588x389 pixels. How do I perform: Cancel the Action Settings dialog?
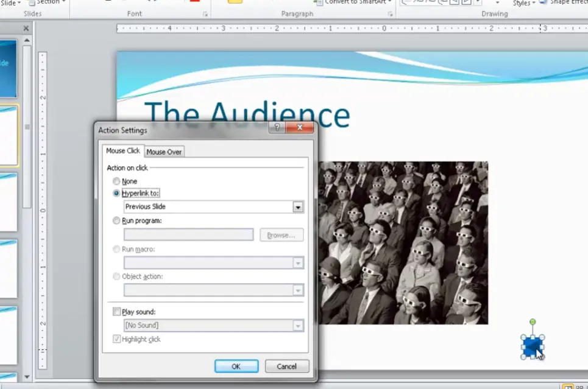pyautogui.click(x=286, y=366)
